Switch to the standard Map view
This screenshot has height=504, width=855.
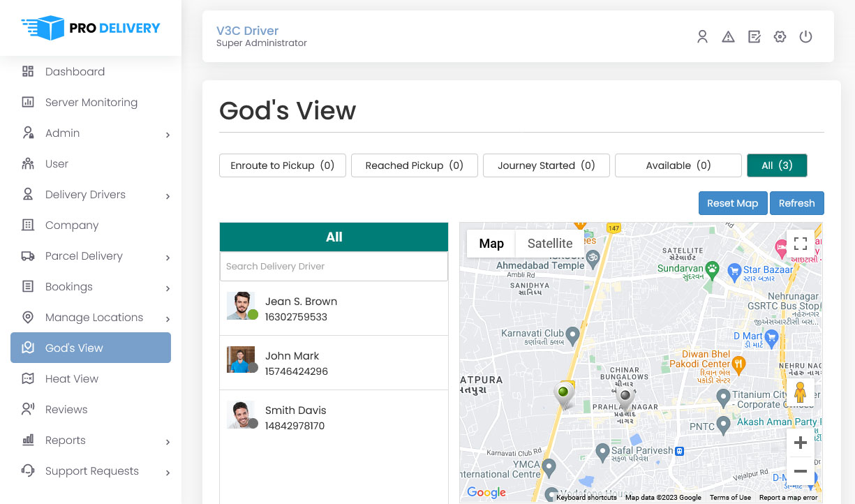[491, 244]
